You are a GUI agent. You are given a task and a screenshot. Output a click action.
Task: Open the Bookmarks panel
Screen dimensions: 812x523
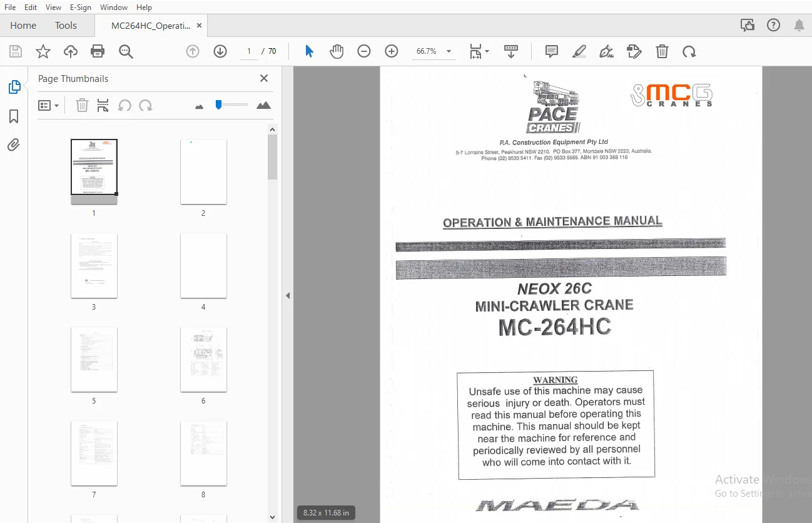[x=14, y=116]
